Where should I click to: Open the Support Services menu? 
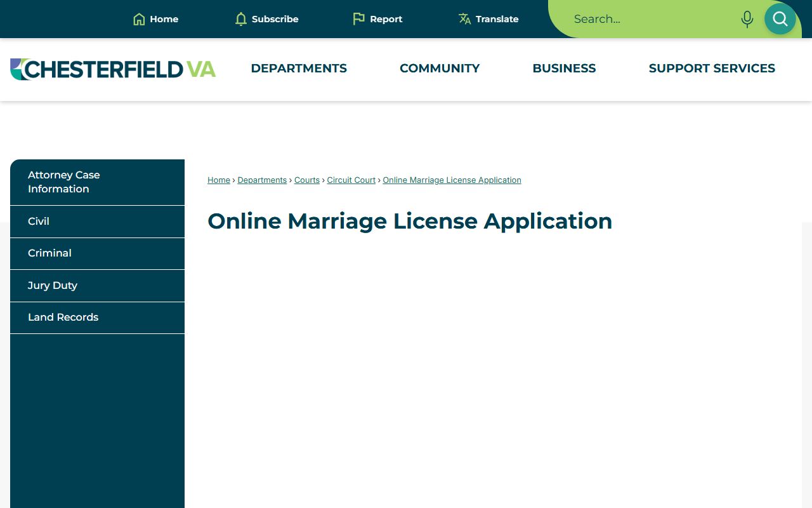point(712,69)
